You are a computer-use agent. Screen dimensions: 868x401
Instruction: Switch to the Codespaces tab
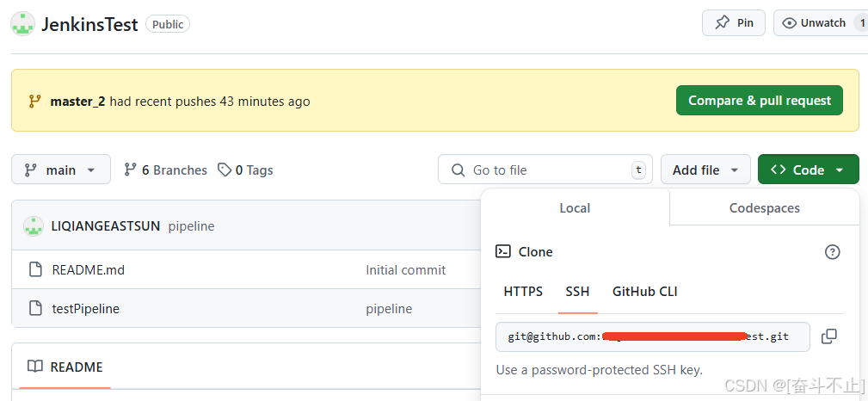tap(765, 207)
